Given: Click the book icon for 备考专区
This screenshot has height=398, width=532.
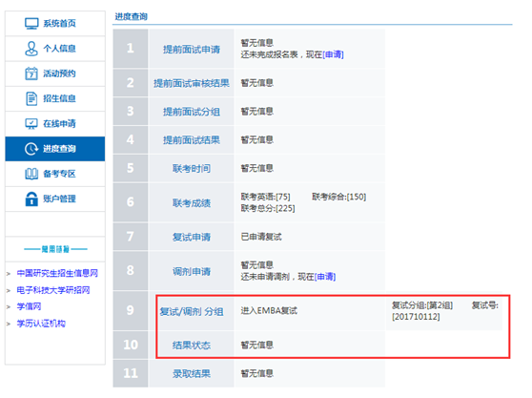Looking at the screenshot, I should (x=31, y=174).
